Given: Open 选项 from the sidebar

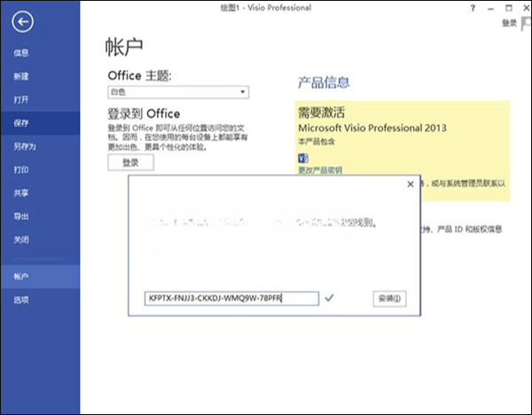Looking at the screenshot, I should tap(21, 300).
